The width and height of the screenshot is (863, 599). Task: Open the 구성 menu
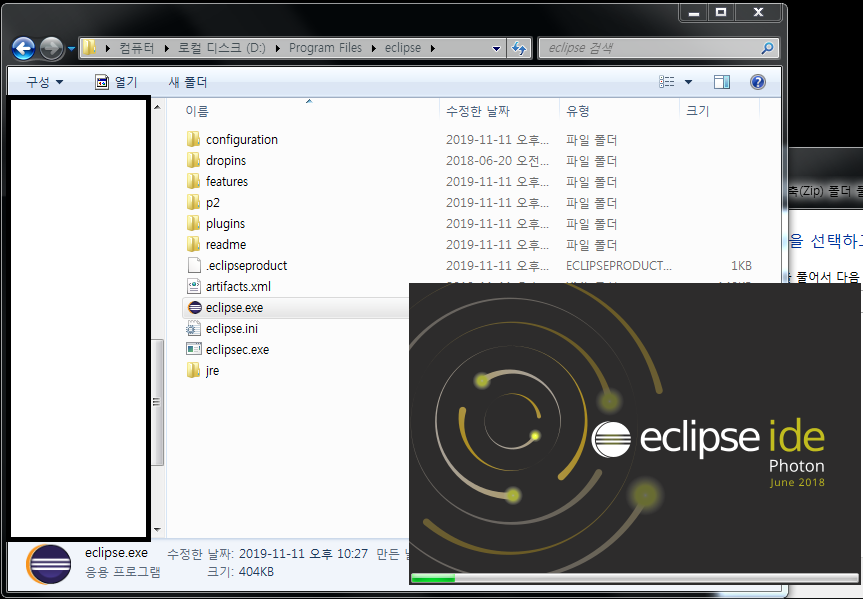[x=45, y=82]
